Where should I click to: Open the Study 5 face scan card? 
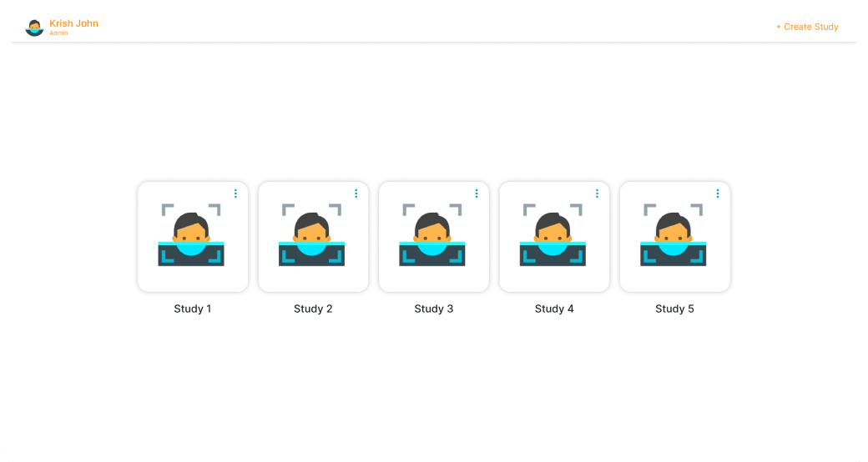pyautogui.click(x=675, y=237)
